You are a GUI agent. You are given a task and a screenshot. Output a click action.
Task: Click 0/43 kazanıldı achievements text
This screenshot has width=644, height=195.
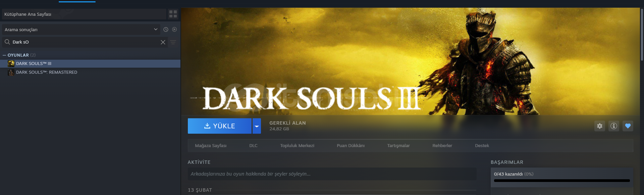coord(514,174)
